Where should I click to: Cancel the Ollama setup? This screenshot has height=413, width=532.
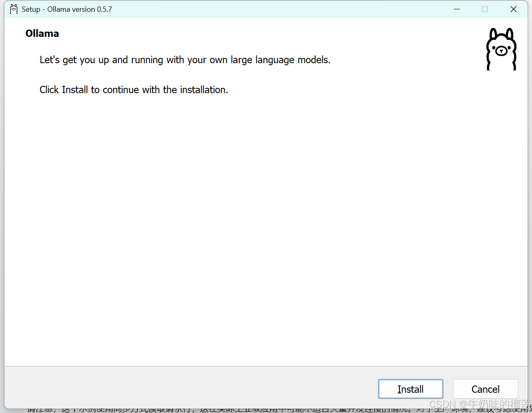[485, 389]
